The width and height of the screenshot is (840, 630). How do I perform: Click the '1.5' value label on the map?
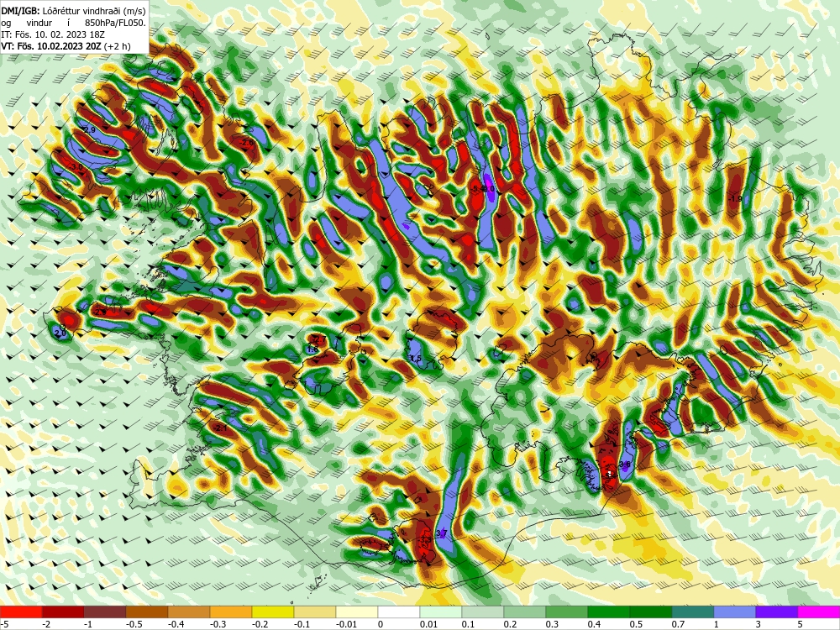coord(416,359)
